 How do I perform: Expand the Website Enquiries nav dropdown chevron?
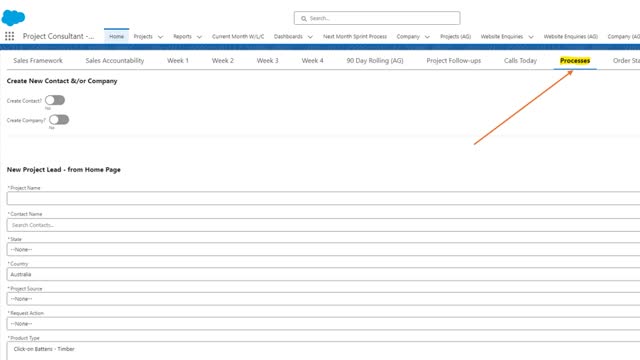[x=531, y=37]
